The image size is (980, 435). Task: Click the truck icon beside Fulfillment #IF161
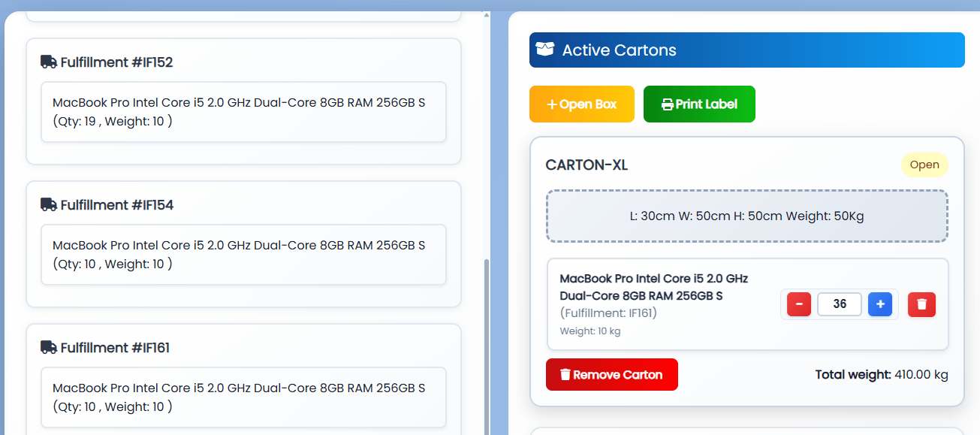tap(49, 347)
